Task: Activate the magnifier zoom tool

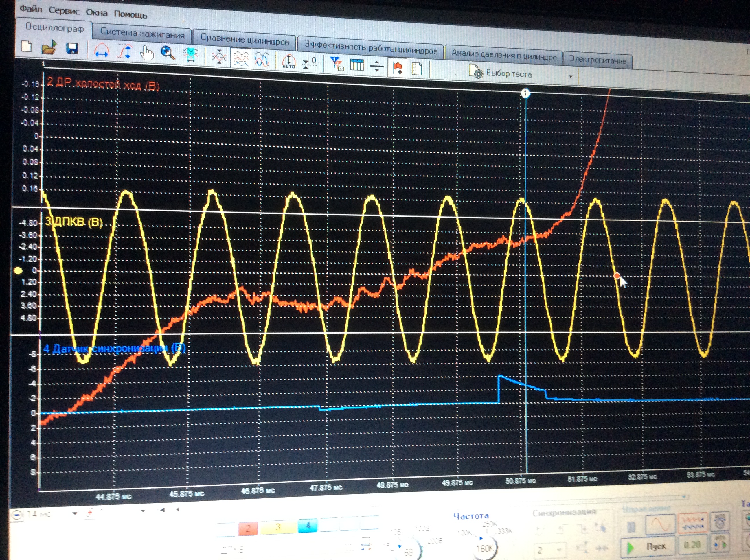Action: 168,53
